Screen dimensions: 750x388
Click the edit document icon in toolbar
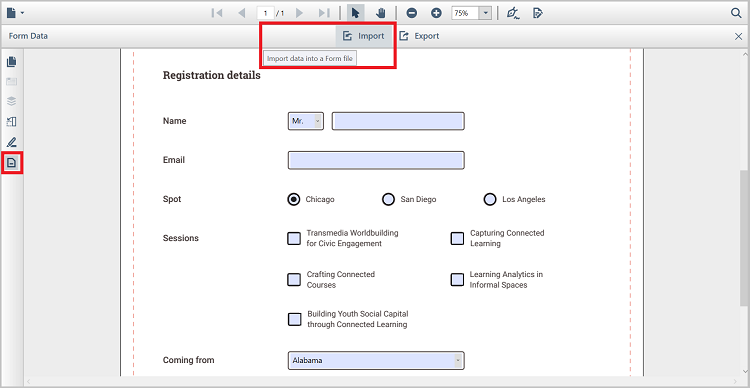(538, 13)
